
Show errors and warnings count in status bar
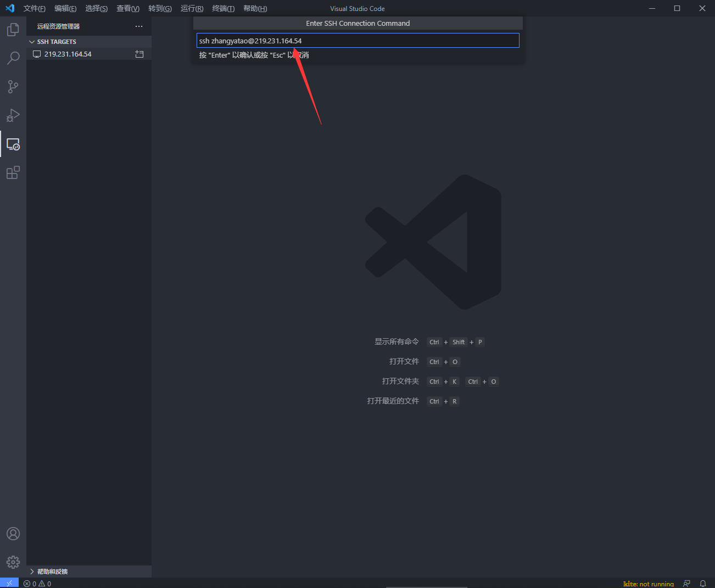point(37,584)
